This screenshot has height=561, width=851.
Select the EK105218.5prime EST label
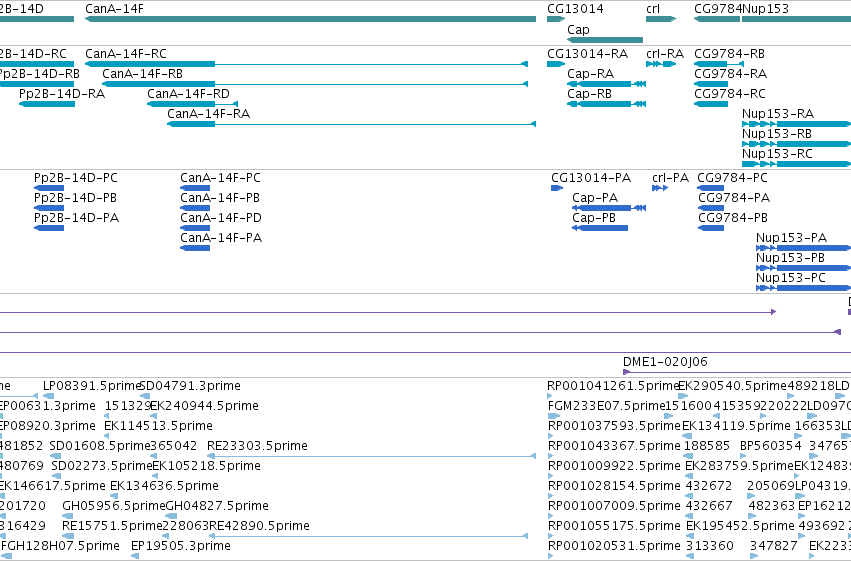coord(206,466)
